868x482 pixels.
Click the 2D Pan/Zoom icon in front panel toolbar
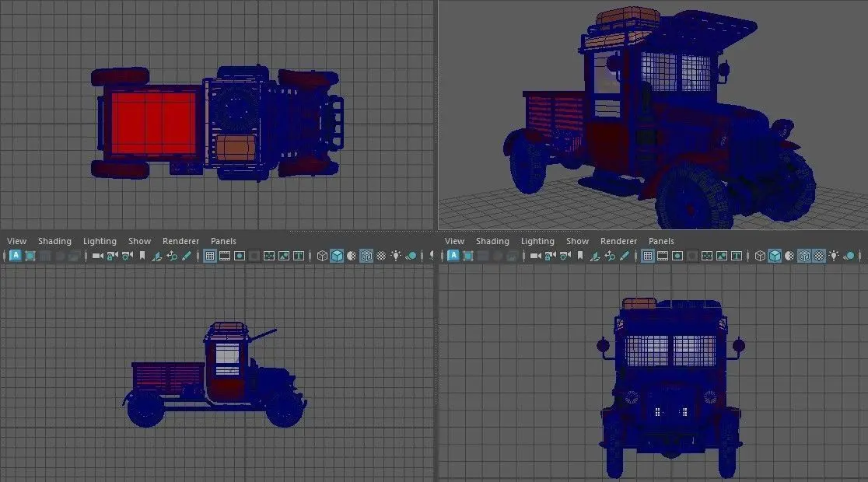click(610, 256)
